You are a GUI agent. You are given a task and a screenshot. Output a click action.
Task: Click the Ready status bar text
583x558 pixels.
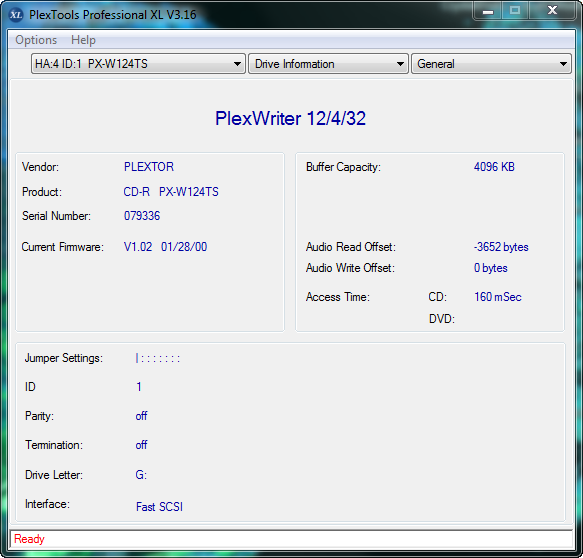(29, 539)
